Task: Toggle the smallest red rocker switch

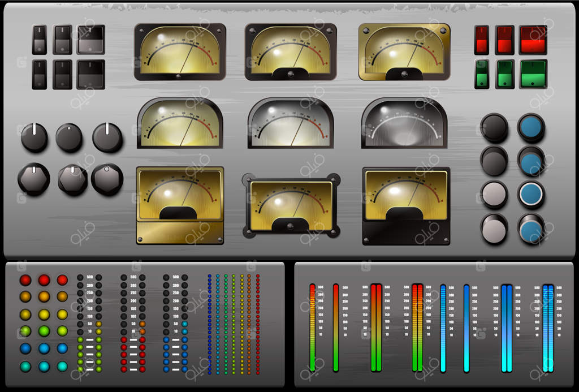Action: 482,40
